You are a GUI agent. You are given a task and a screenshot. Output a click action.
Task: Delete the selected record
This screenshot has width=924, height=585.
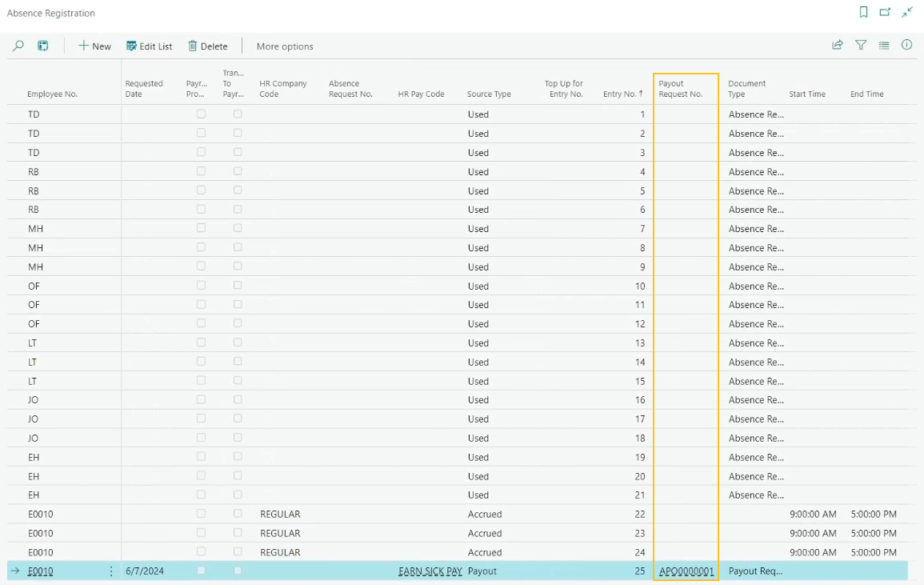(x=207, y=46)
